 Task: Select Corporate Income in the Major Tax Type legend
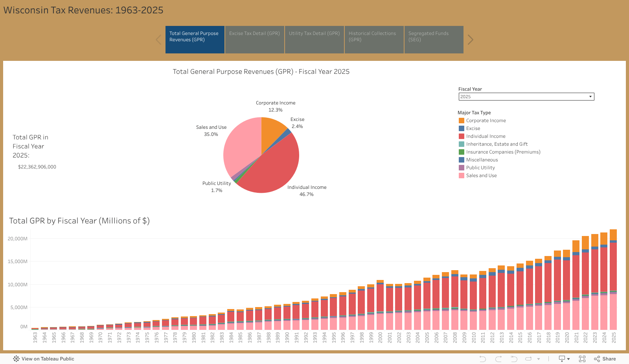[x=486, y=121]
